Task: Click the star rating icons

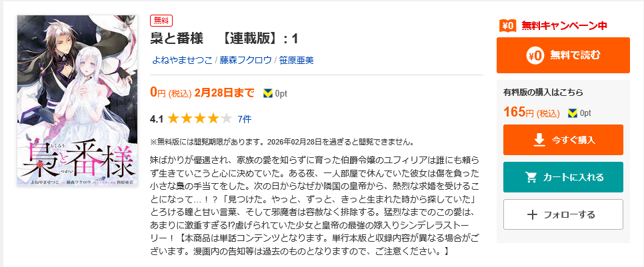Action: (x=199, y=119)
